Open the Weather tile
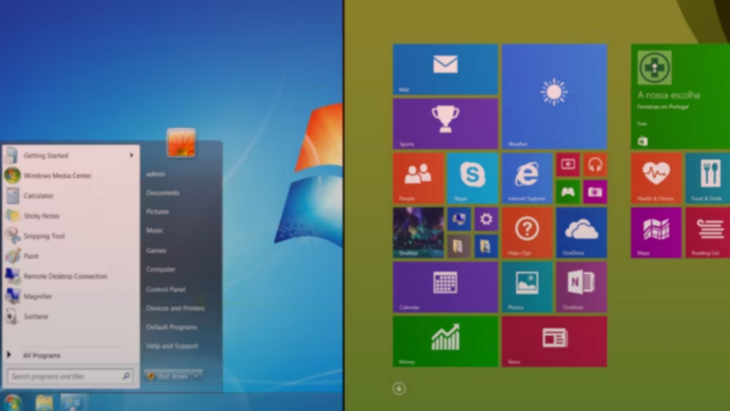Screen dimensions: 730x411 554,96
